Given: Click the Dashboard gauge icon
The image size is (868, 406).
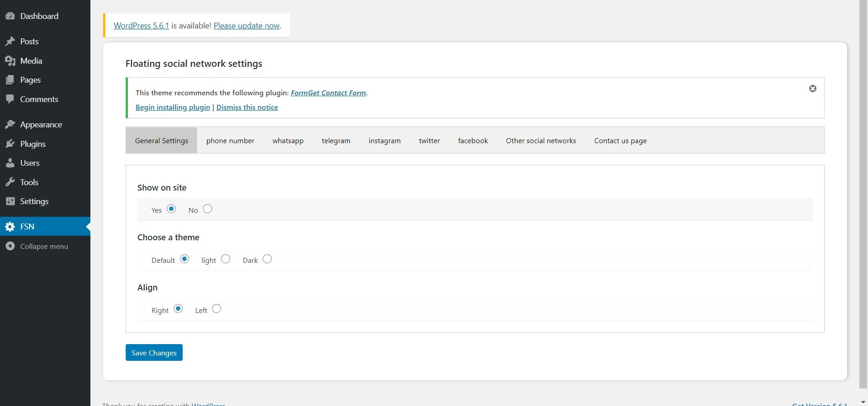Looking at the screenshot, I should coord(10,16).
